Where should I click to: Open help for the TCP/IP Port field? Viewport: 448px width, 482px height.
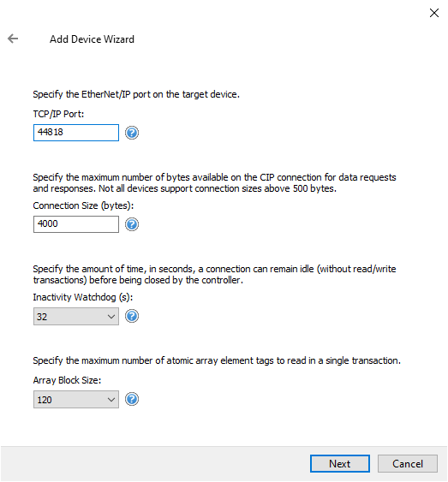pos(132,133)
